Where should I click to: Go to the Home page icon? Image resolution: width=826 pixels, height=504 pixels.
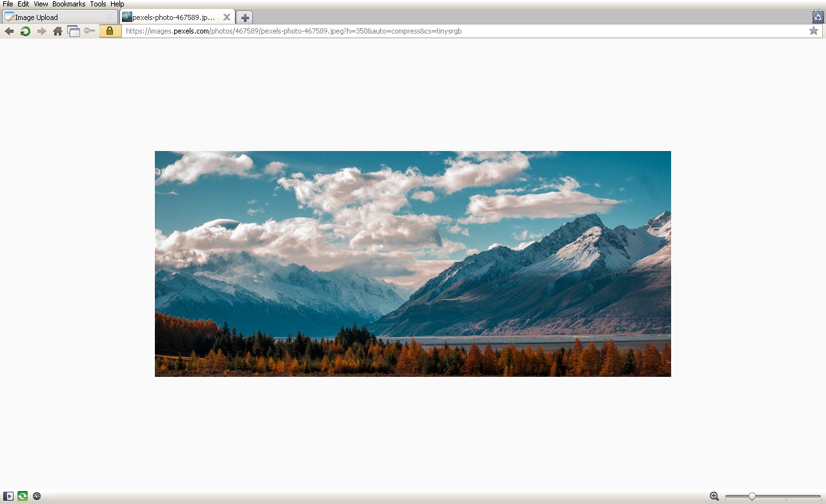tap(58, 31)
